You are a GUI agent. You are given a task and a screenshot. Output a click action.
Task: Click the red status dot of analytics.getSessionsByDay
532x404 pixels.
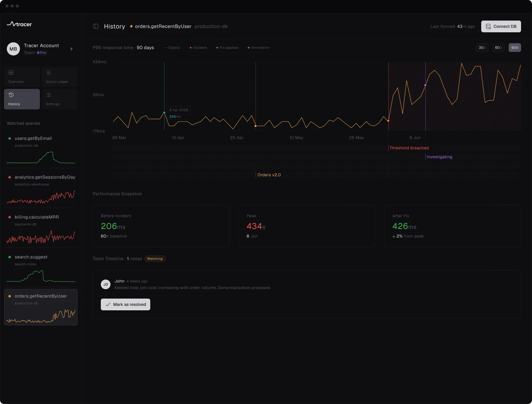tap(10, 177)
